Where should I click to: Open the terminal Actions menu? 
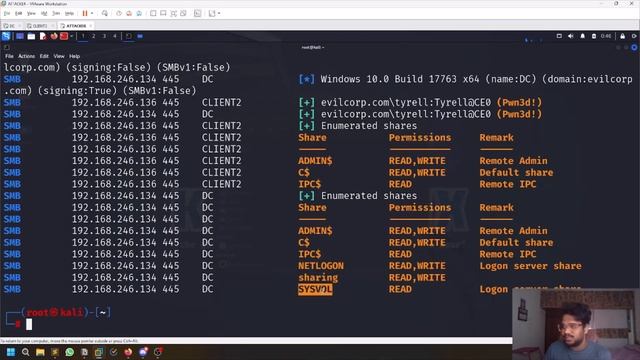click(x=27, y=56)
